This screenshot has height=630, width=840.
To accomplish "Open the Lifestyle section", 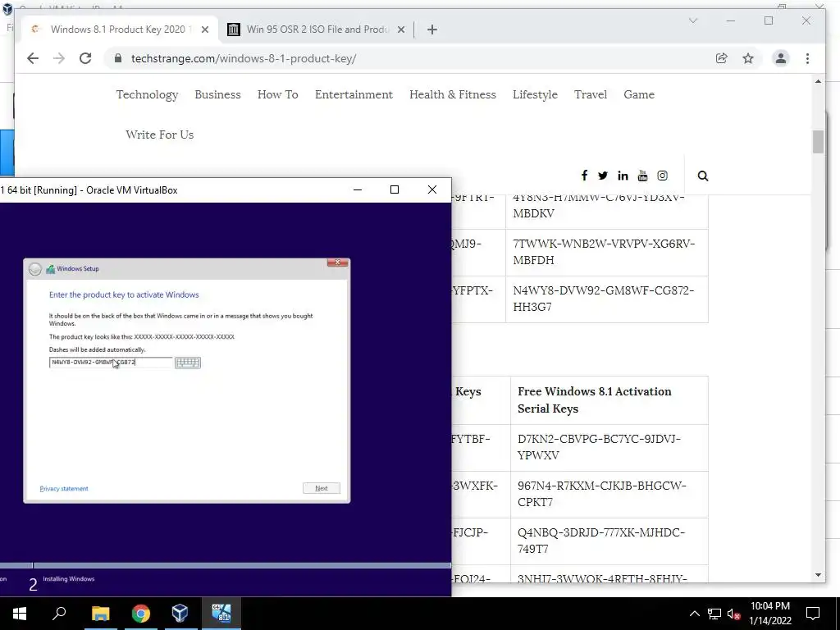I will 535,95.
